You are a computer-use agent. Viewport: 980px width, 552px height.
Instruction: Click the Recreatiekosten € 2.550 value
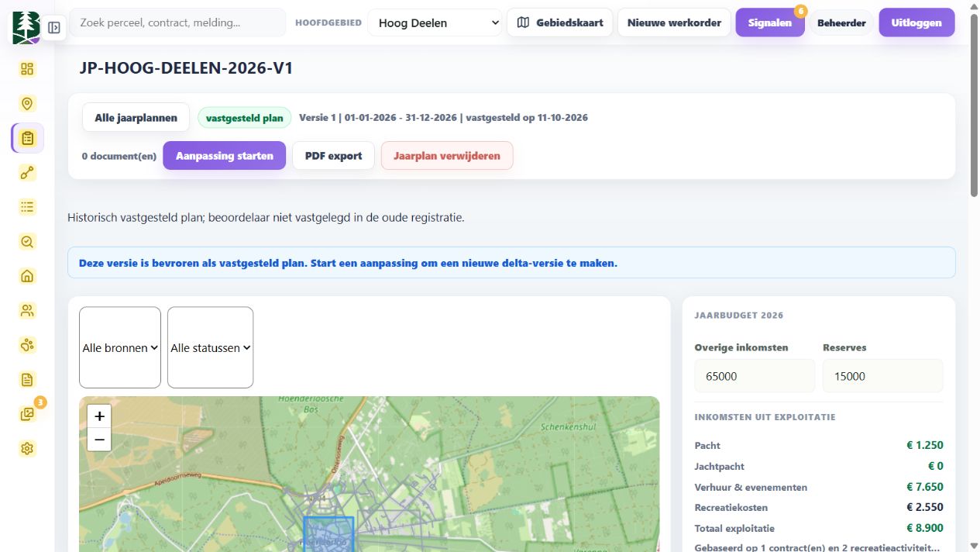tap(925, 507)
